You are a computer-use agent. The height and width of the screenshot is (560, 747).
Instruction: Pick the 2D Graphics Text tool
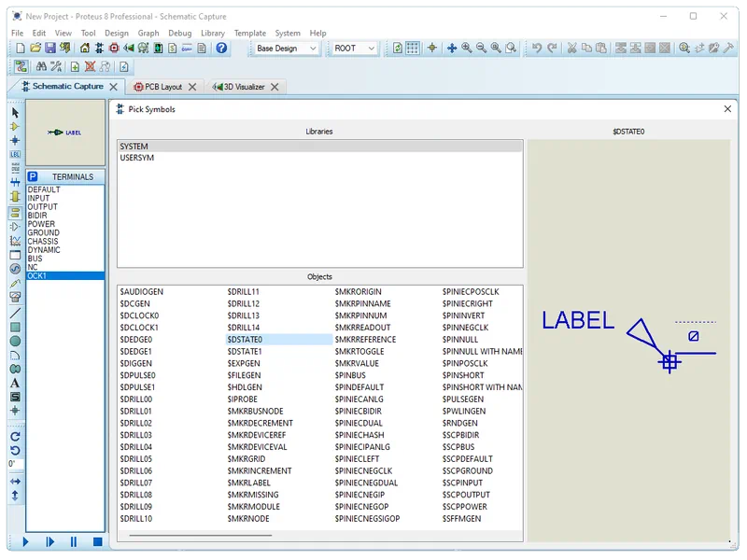point(15,383)
